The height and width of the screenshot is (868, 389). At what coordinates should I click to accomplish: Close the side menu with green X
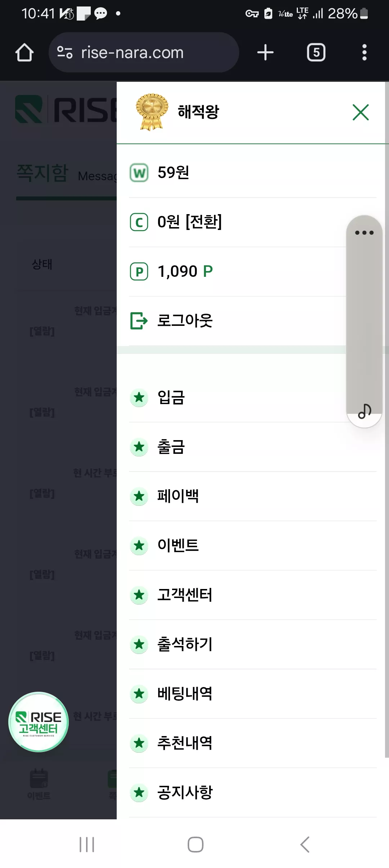(361, 112)
